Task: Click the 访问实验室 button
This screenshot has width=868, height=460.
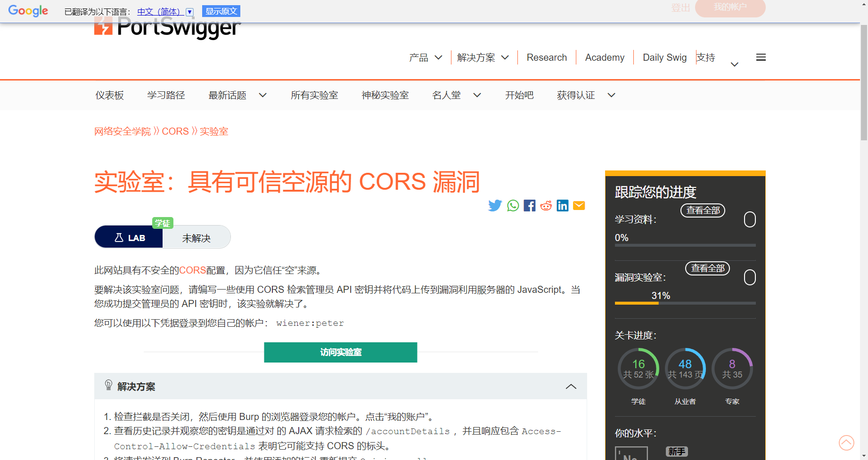Action: click(341, 352)
